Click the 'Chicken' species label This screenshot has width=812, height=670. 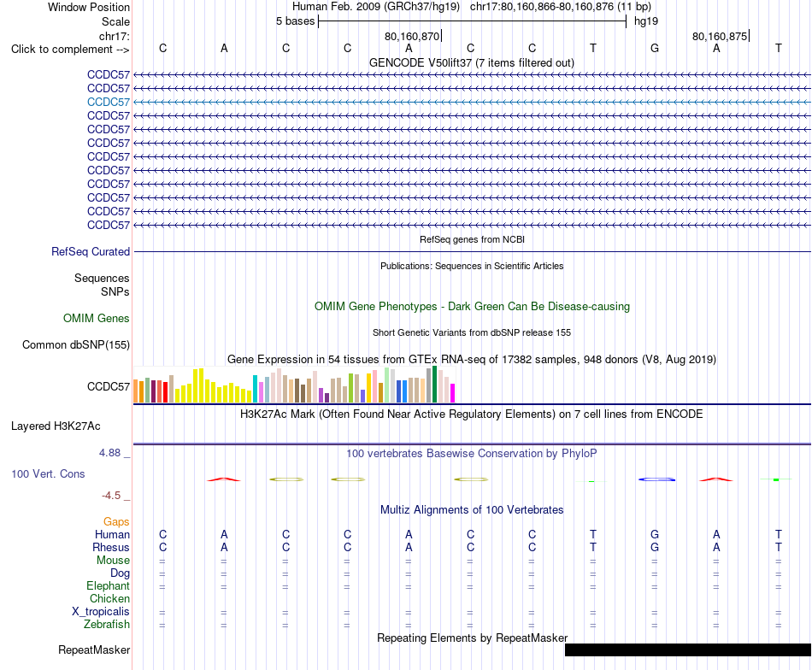tap(109, 598)
